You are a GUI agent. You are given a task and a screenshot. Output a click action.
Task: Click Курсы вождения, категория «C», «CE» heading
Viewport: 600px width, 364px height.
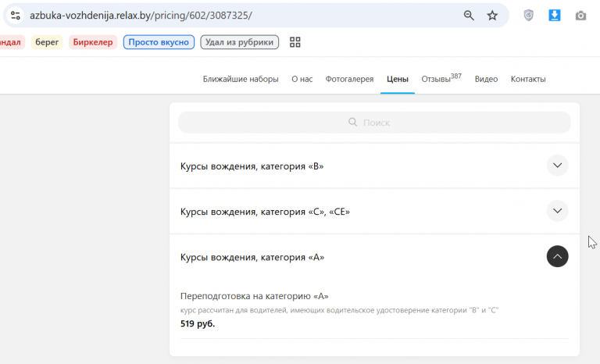click(265, 212)
